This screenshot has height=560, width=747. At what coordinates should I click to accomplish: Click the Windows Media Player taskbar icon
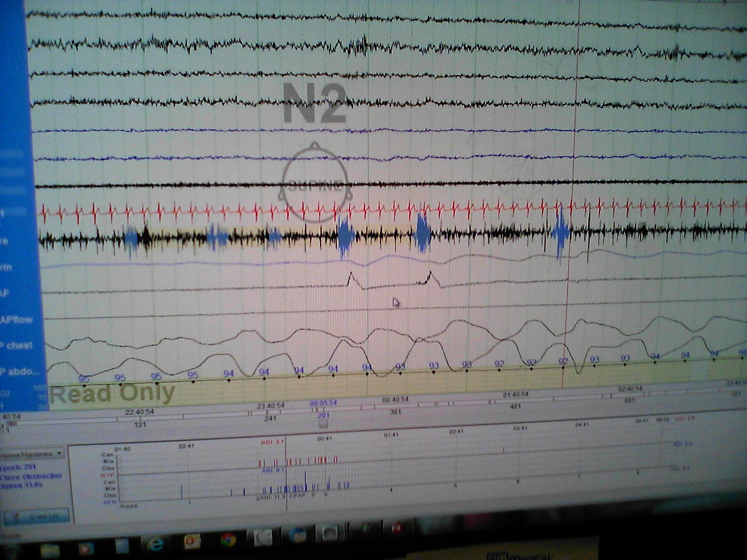(x=85, y=549)
